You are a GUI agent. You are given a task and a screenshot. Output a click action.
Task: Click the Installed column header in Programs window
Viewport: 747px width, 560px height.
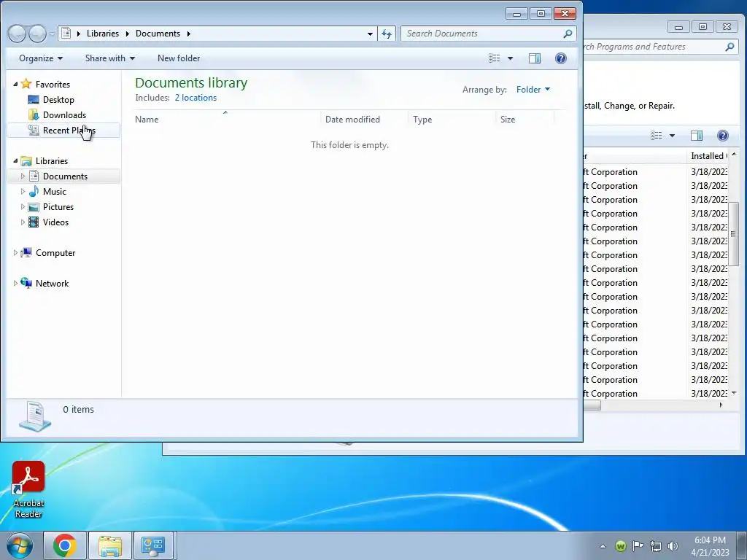tap(708, 156)
